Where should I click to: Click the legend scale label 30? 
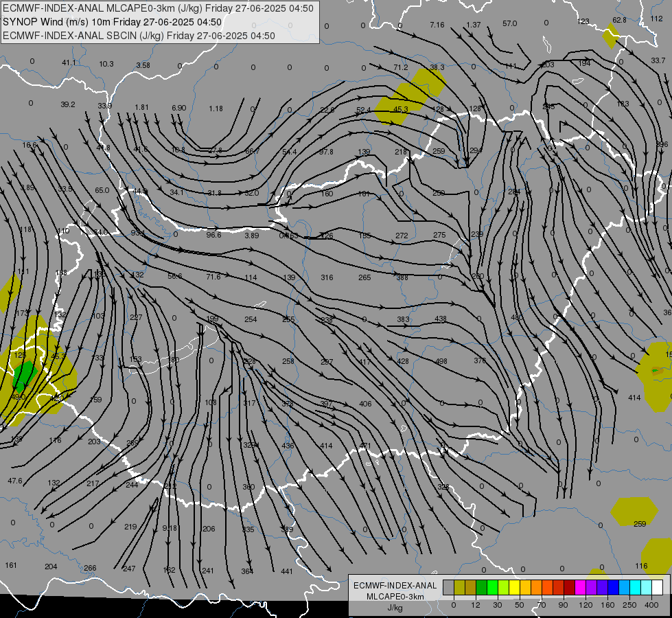497,605
